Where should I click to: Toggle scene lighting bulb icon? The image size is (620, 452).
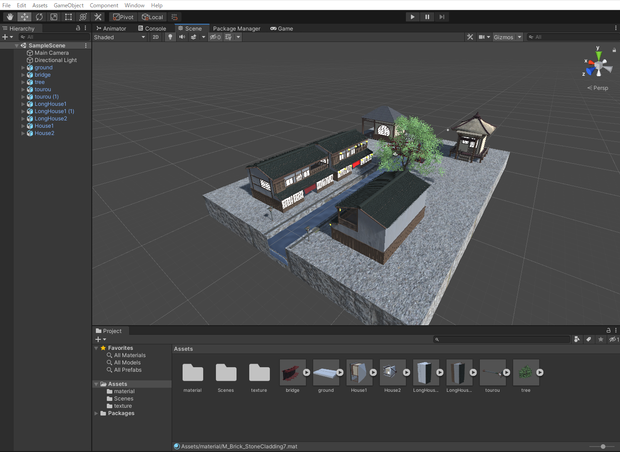(170, 37)
